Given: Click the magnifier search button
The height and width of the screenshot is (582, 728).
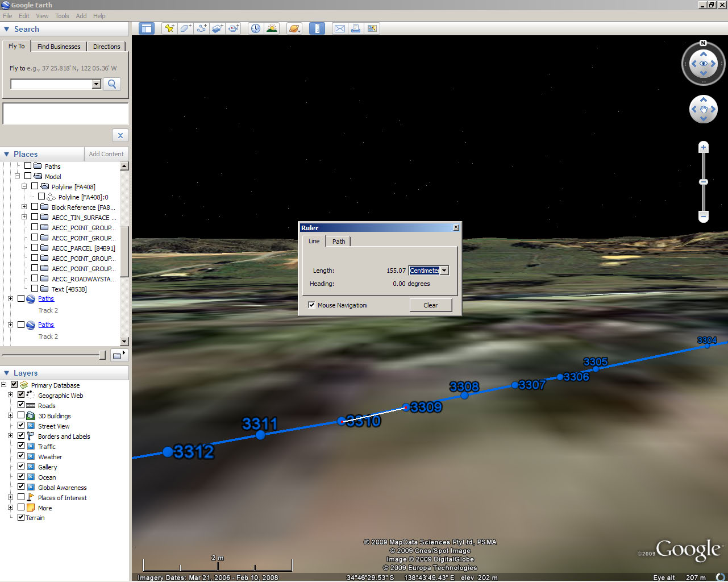Looking at the screenshot, I should 113,84.
